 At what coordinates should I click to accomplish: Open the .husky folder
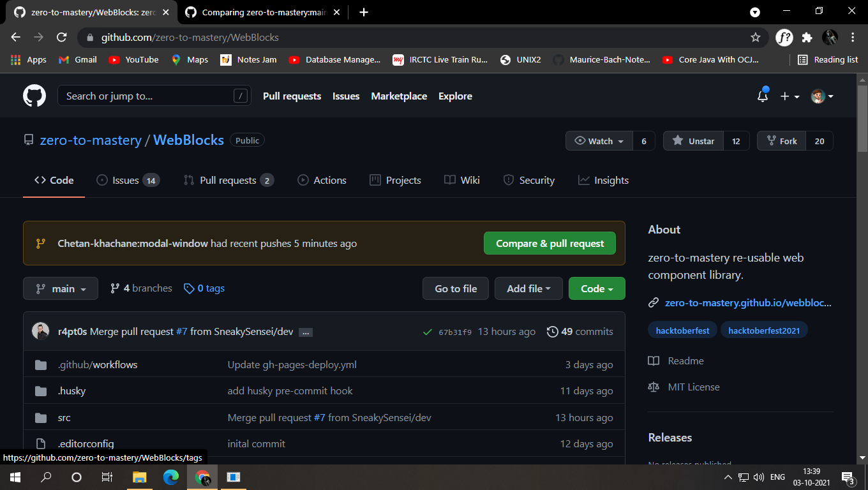(71, 391)
